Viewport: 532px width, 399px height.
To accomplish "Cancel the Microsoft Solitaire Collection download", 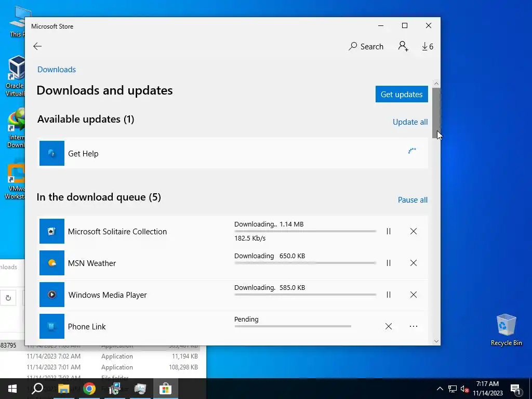I will click(x=413, y=231).
